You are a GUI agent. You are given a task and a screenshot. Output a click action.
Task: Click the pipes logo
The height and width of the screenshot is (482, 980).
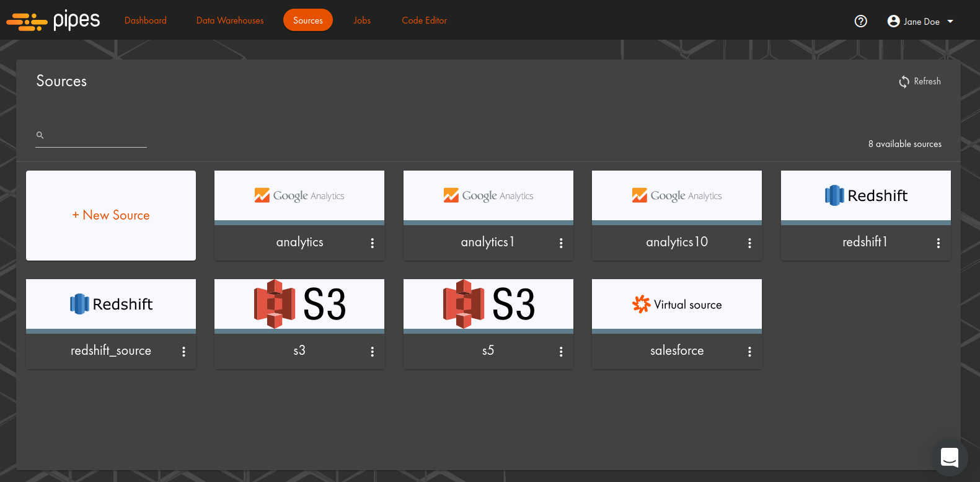pos(53,20)
